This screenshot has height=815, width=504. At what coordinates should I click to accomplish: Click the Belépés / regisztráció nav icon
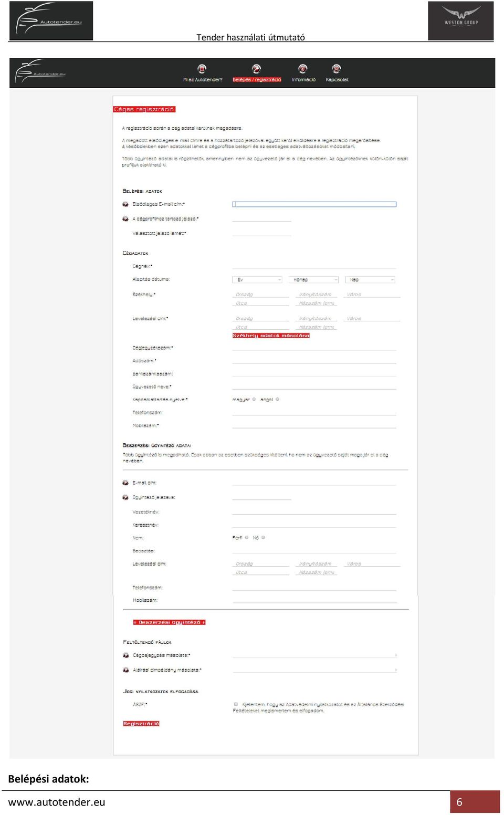(x=256, y=69)
